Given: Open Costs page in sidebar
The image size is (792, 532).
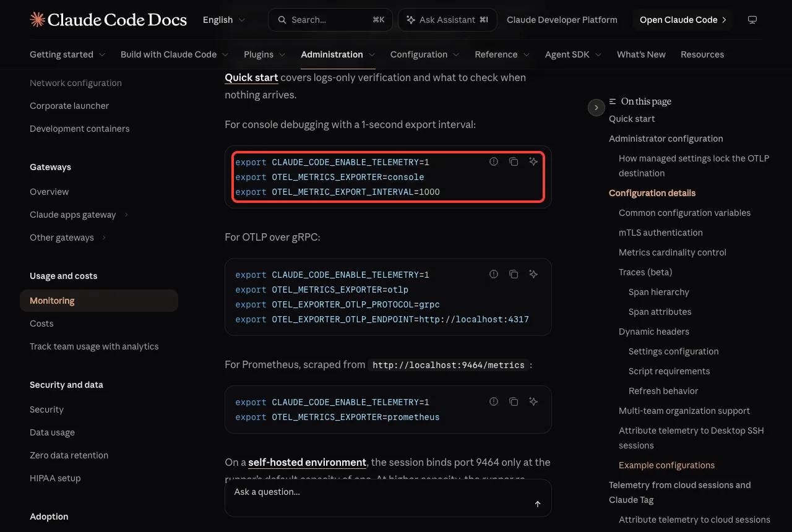Looking at the screenshot, I should pyautogui.click(x=41, y=324).
